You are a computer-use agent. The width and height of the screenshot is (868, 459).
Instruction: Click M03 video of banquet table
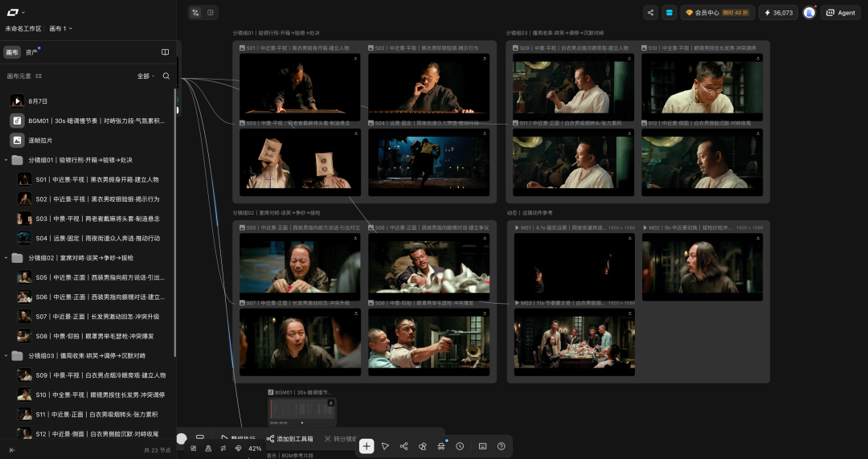tap(574, 342)
